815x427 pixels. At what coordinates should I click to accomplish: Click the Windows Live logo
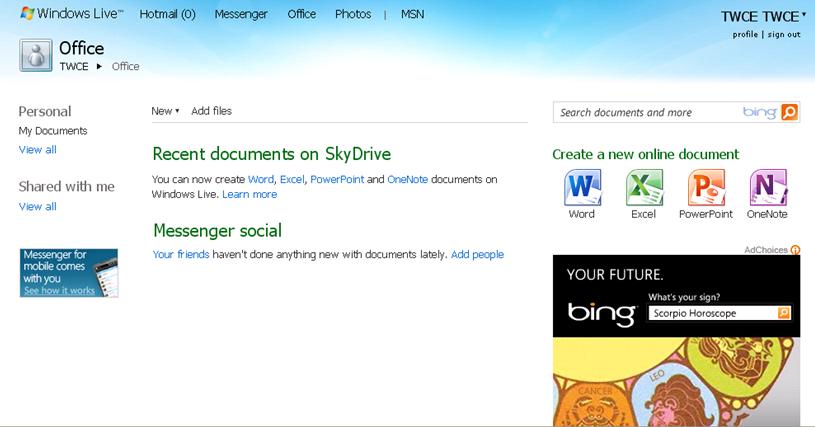[71, 14]
